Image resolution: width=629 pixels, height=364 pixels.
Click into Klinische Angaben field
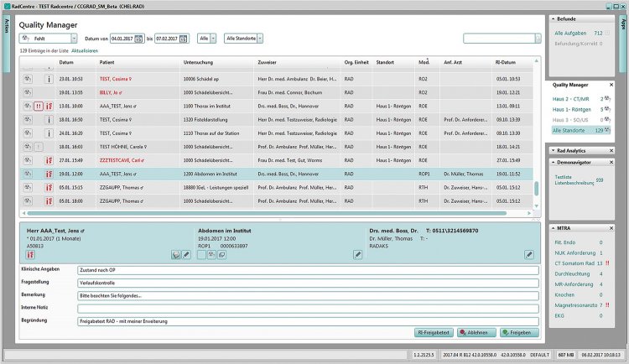(x=308, y=270)
